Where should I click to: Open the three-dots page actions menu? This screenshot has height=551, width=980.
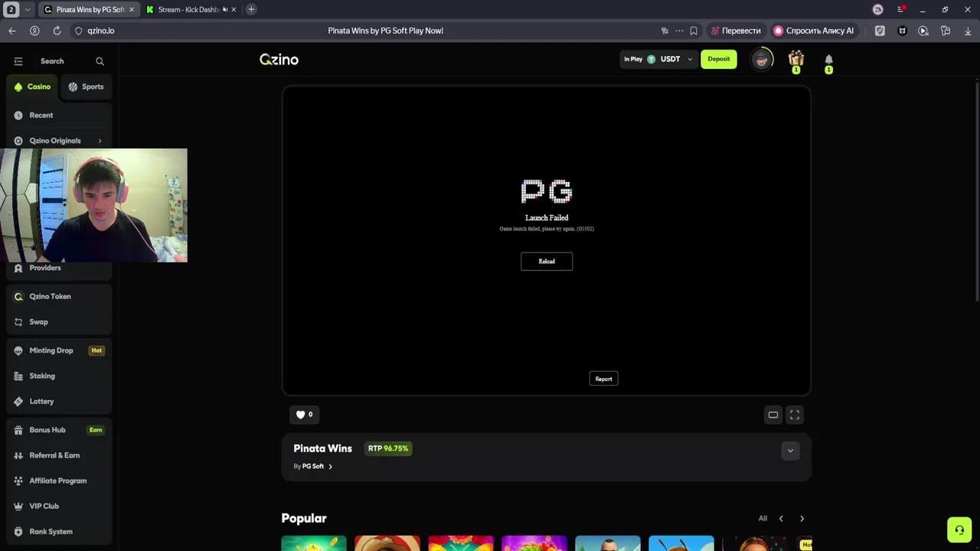tap(679, 31)
